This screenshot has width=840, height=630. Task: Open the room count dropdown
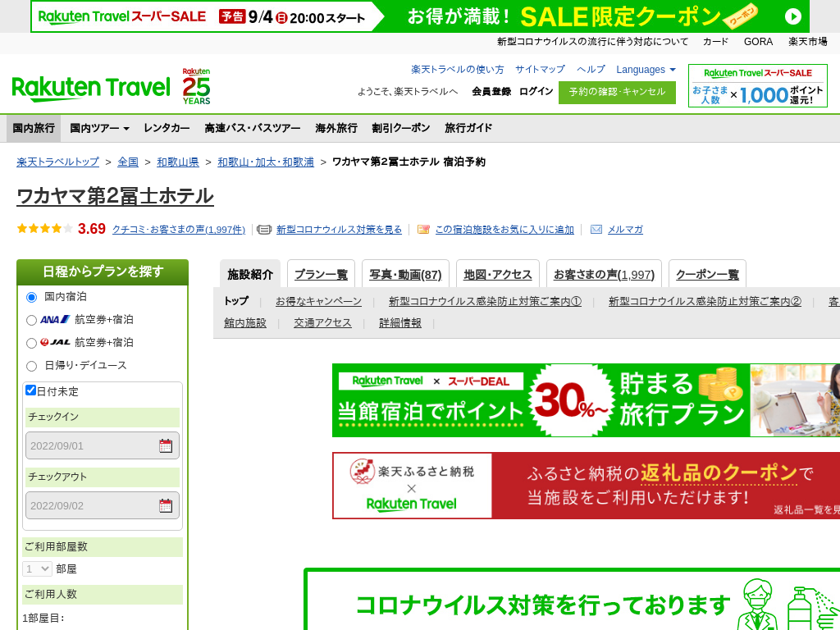tap(37, 568)
